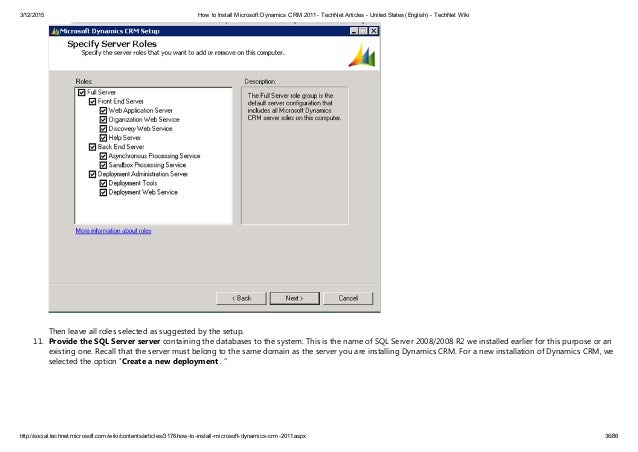Screen dimensions: 638x452
Task: Select the Deployment Tools label
Action: (133, 183)
